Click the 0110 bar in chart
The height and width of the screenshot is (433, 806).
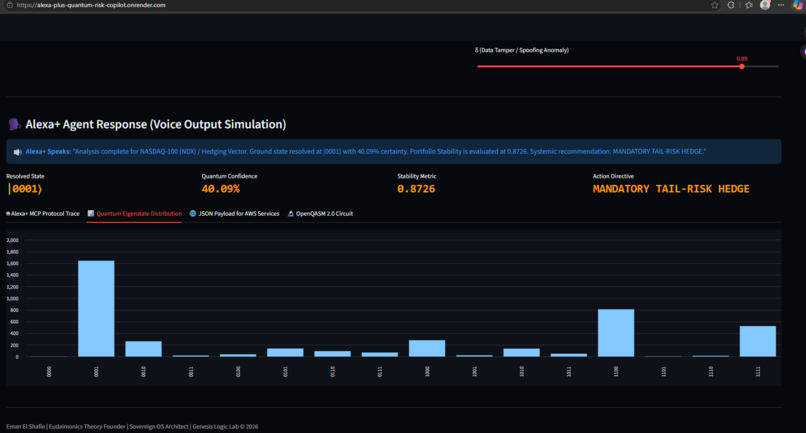pos(333,354)
